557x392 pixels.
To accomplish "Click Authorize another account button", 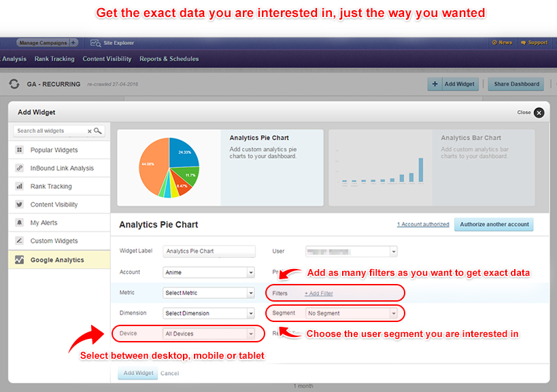I will pyautogui.click(x=494, y=224).
